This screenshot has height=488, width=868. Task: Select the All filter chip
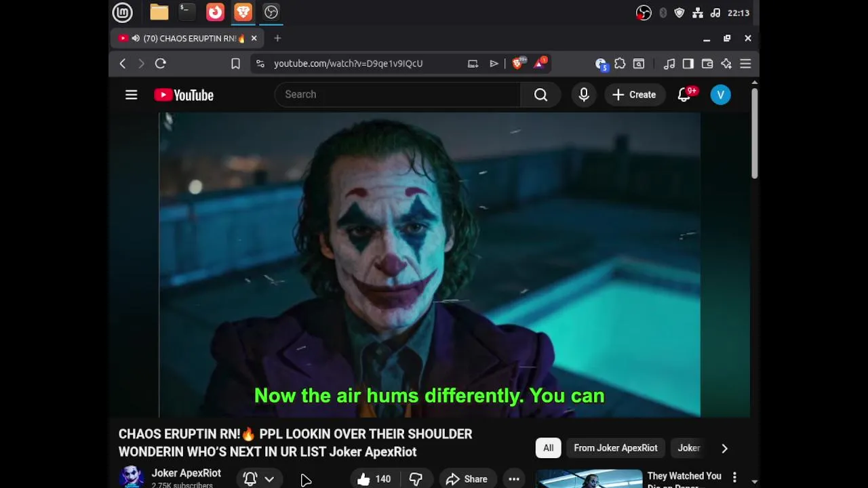tap(548, 448)
